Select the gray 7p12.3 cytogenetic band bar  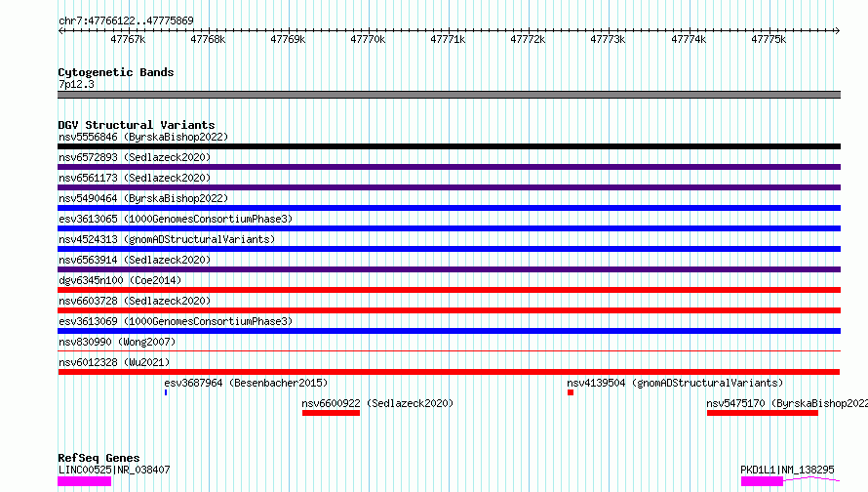pos(449,95)
